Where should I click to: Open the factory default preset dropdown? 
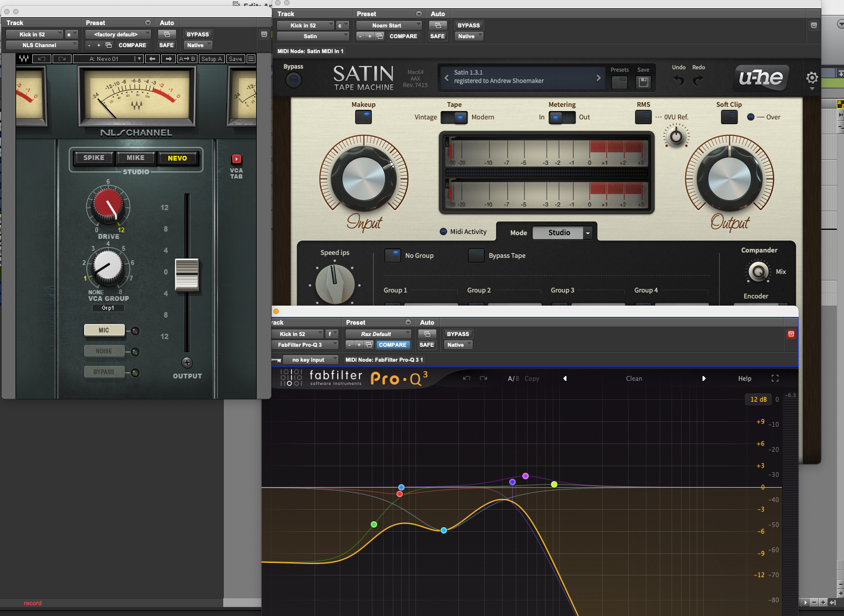point(118,35)
